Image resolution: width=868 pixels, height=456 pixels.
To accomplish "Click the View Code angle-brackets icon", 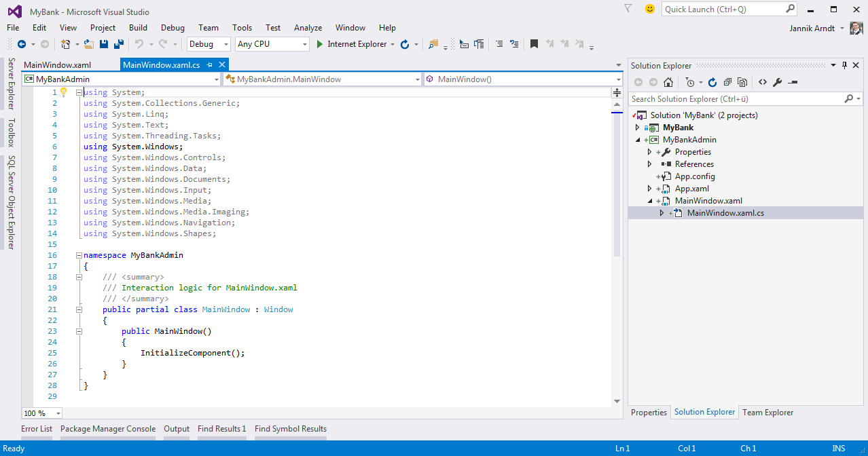I will 763,82.
